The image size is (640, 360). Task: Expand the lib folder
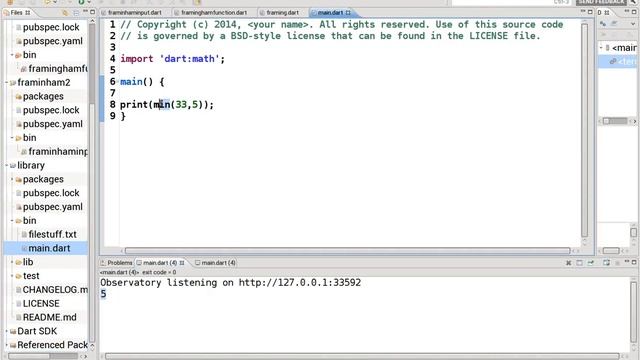coord(12,262)
